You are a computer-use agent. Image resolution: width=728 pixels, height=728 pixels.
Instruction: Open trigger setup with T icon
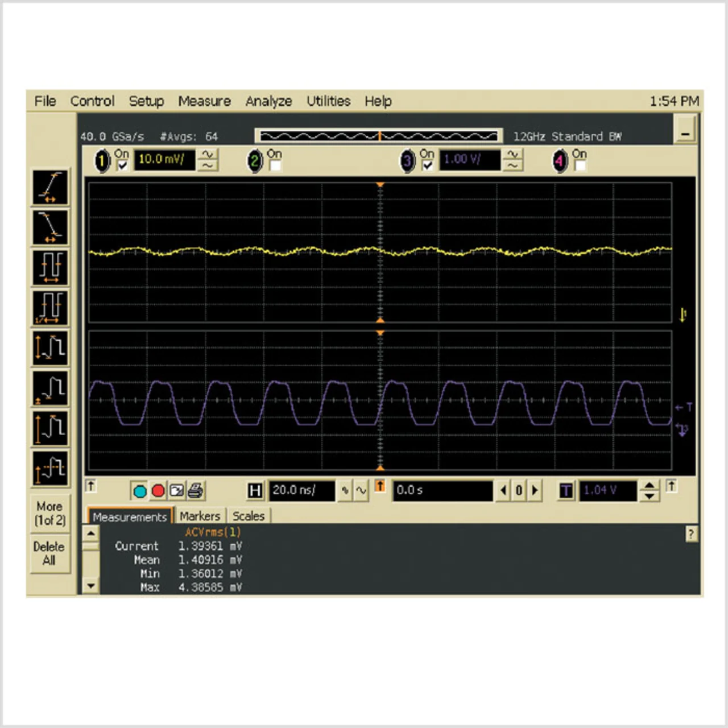click(566, 490)
